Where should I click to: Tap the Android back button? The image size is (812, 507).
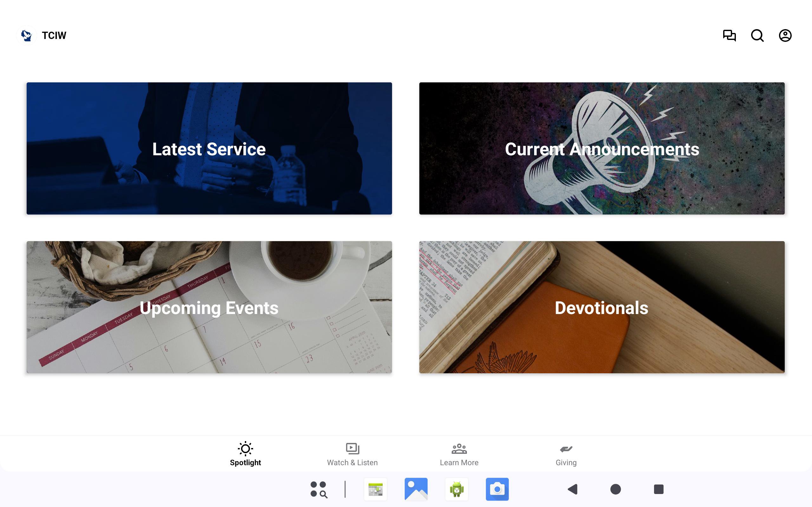coord(573,489)
